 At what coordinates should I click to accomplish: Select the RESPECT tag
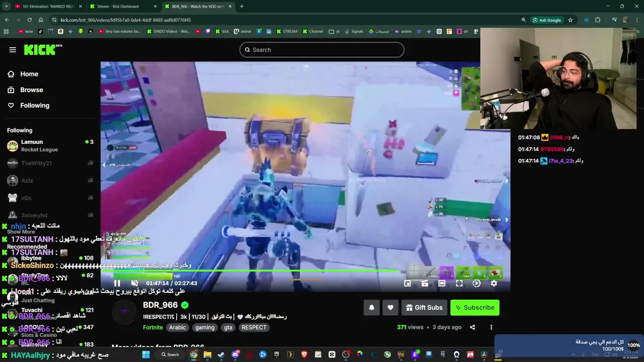(x=254, y=327)
